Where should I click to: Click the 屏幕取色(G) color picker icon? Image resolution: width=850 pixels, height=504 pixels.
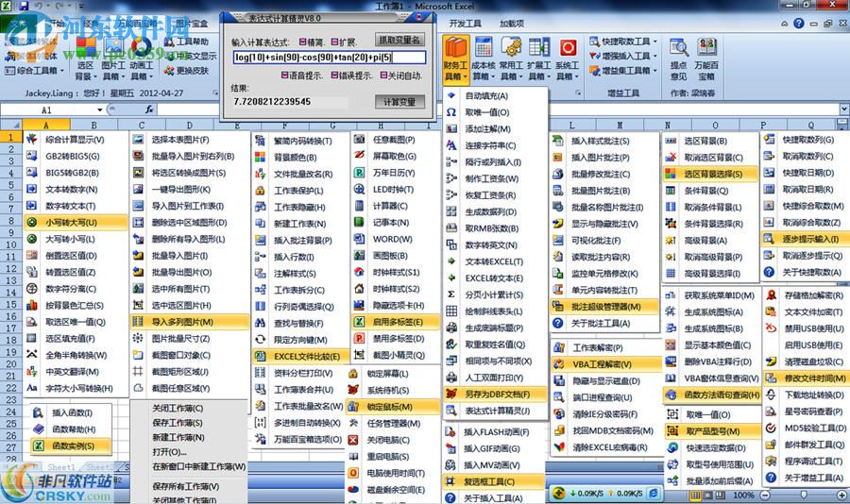pos(359,156)
